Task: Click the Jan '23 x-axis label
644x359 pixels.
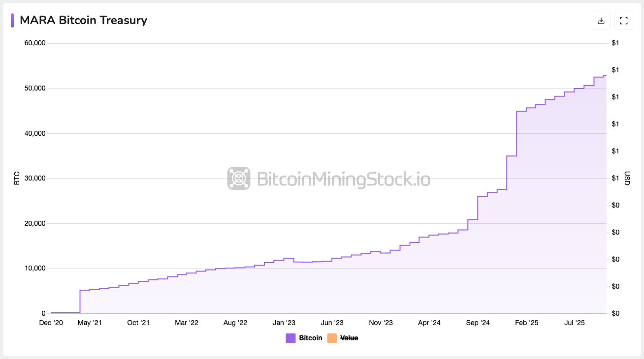Action: coord(284,323)
